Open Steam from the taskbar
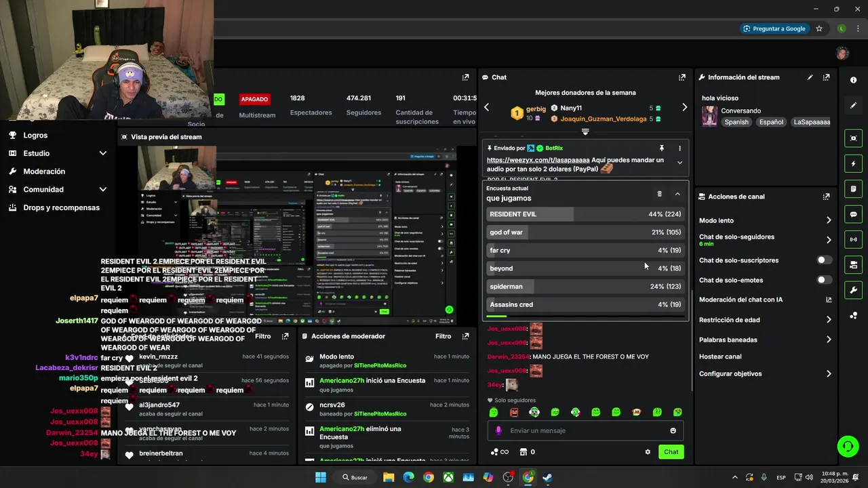The image size is (868, 488). point(547,477)
